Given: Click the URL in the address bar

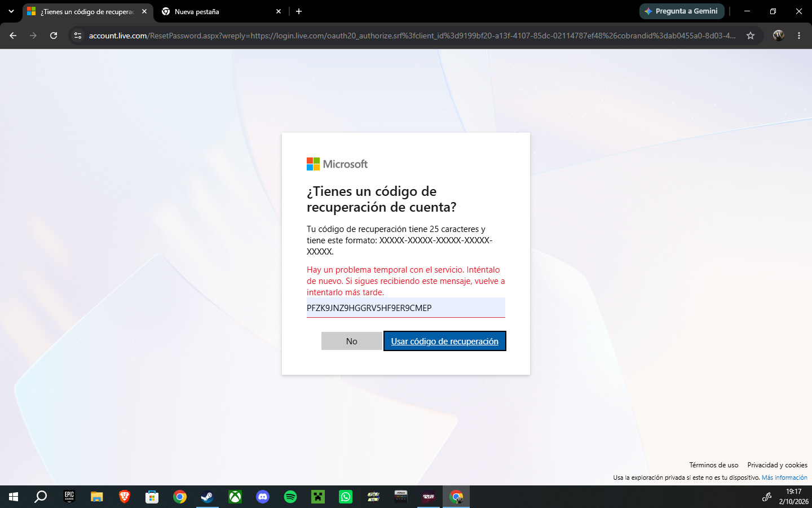Looking at the screenshot, I should point(412,36).
